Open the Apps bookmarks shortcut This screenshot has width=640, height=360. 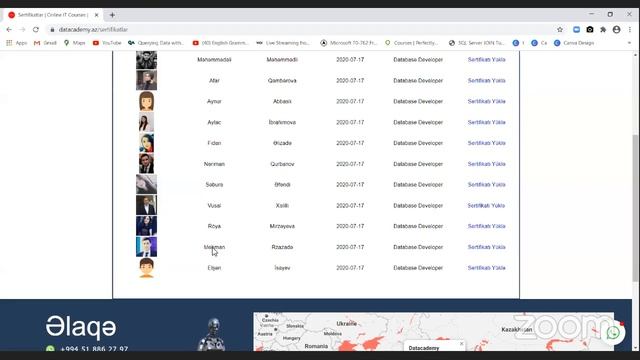pyautogui.click(x=16, y=43)
